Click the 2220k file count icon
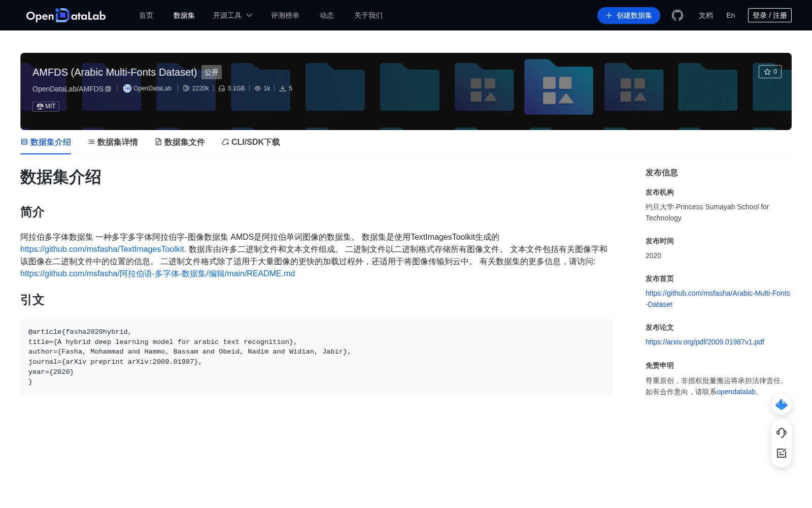 pyautogui.click(x=186, y=88)
